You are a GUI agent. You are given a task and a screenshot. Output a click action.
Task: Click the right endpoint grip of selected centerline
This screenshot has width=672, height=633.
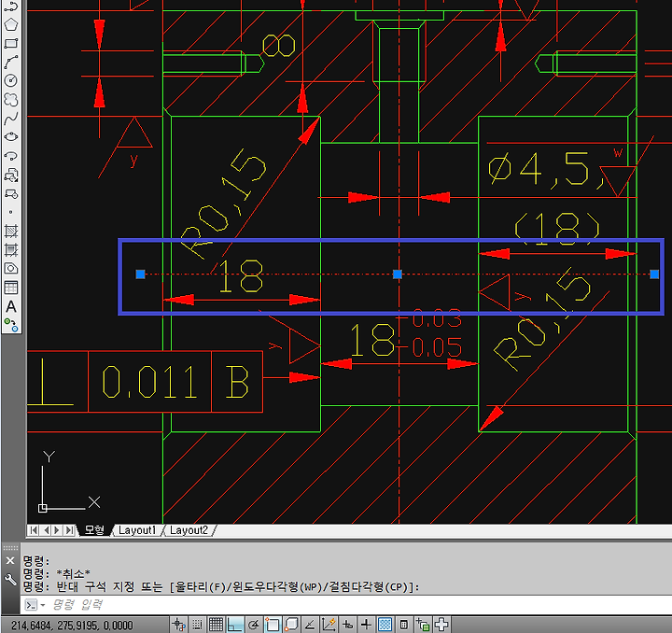click(x=654, y=274)
